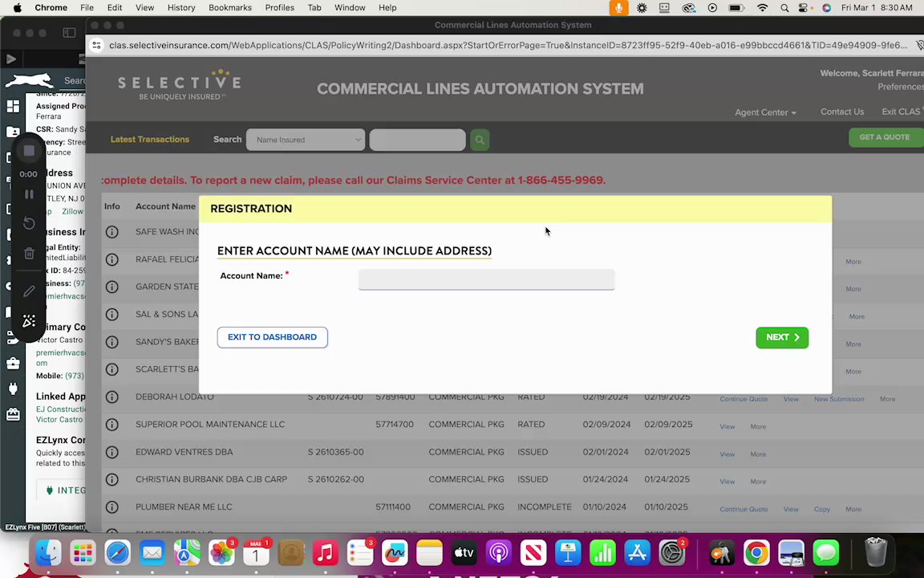Click the screen recorder pause button
Image resolution: width=924 pixels, height=578 pixels.
(29, 194)
